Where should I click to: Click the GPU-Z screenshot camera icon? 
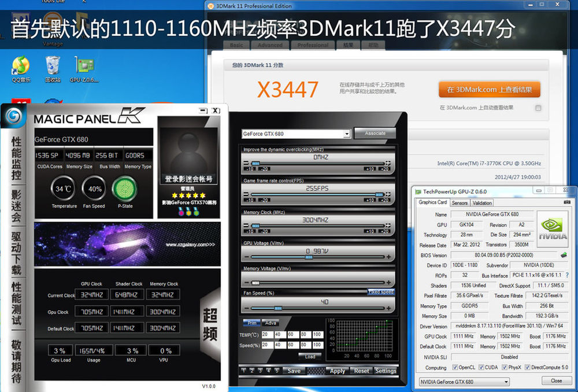click(x=567, y=202)
